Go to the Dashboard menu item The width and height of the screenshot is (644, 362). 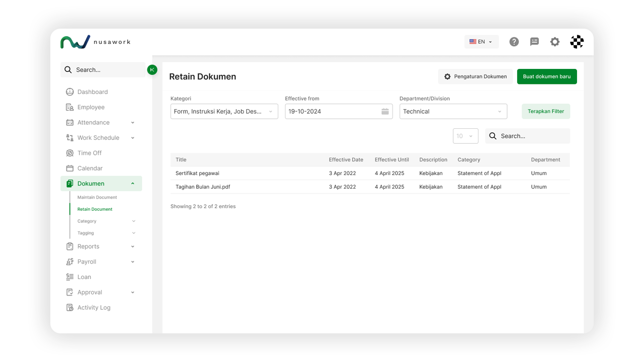[93, 92]
